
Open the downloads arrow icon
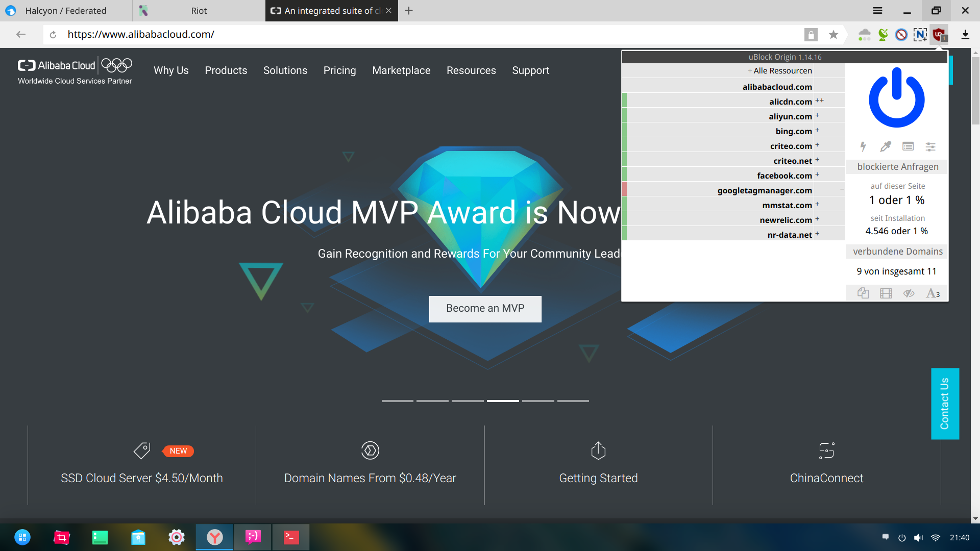coord(965,35)
